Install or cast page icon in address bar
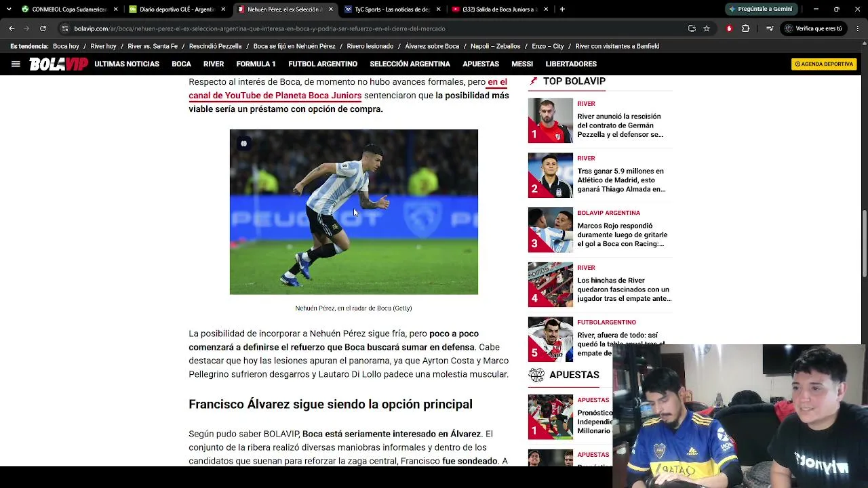This screenshot has height=488, width=868. pos(692,28)
